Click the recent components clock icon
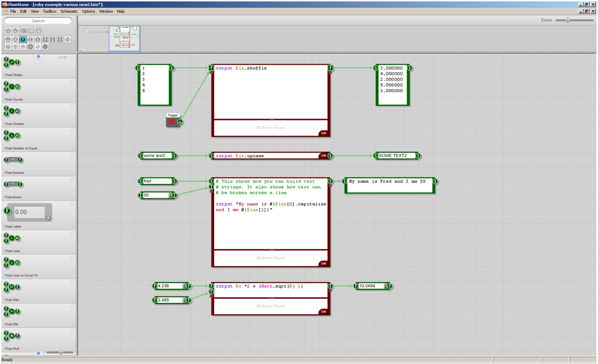Viewport: 598px width, 364px height. click(x=16, y=31)
